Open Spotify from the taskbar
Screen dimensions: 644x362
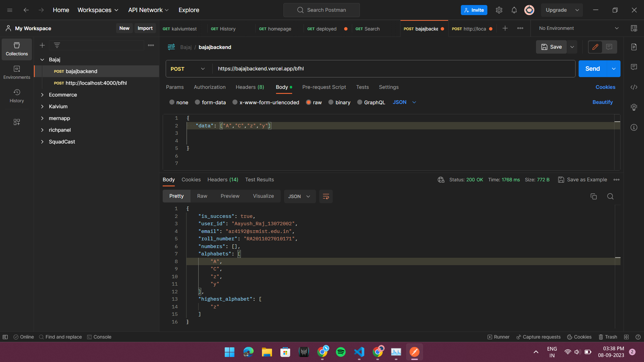(x=340, y=352)
